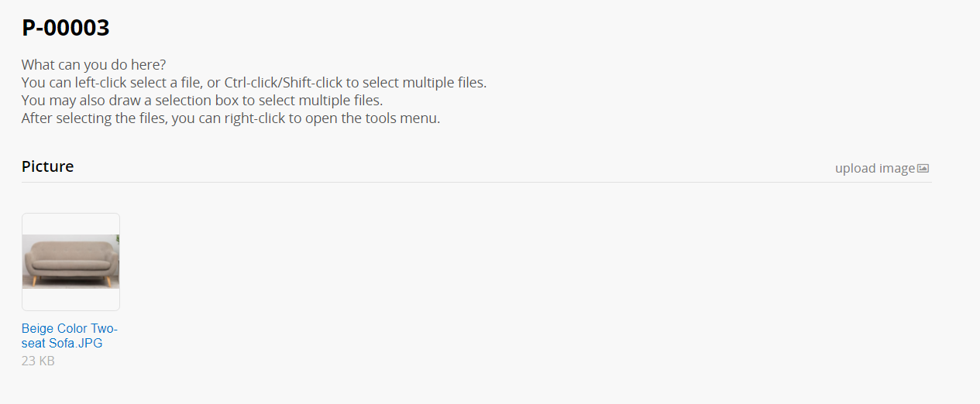Click the "Beige Color Two-" filename line
The height and width of the screenshot is (404, 980).
(x=70, y=328)
